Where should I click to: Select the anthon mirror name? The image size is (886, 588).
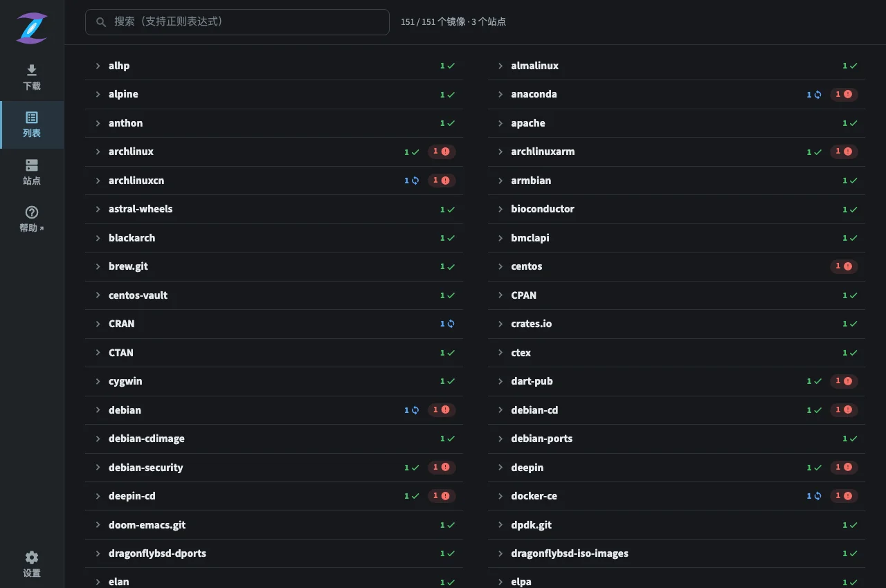tap(125, 123)
